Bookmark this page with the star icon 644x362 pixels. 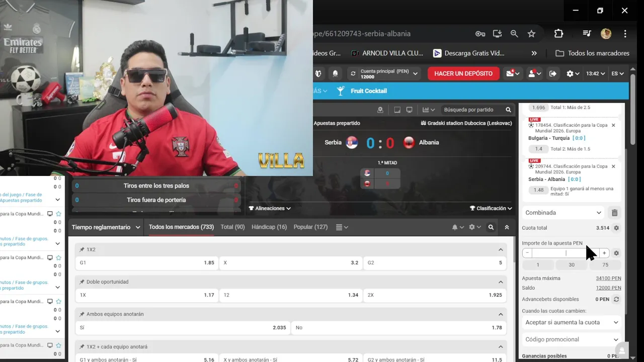pyautogui.click(x=531, y=34)
